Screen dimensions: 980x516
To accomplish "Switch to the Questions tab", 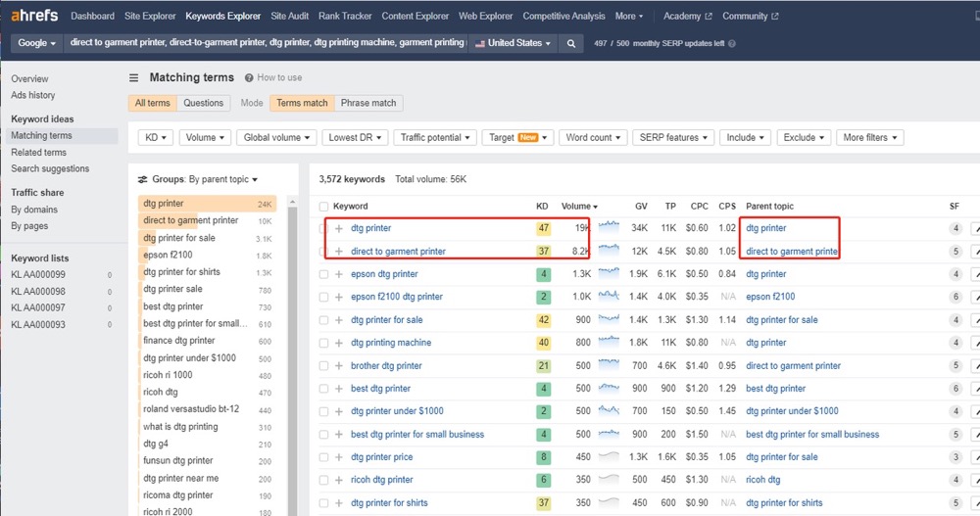I will click(x=203, y=103).
